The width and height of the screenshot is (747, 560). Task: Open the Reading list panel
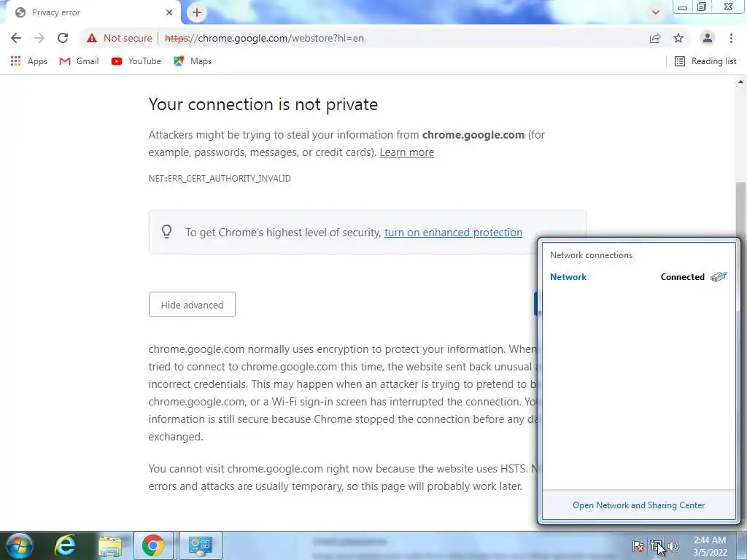(x=705, y=61)
